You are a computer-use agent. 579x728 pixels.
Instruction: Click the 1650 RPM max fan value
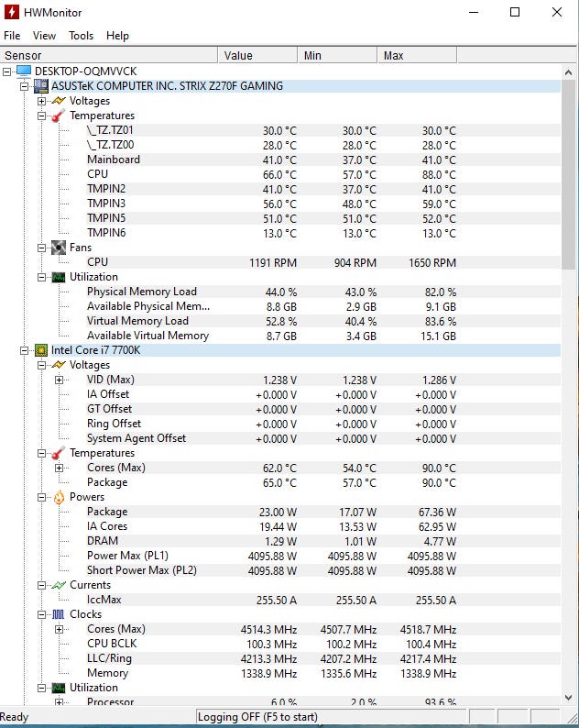[432, 263]
